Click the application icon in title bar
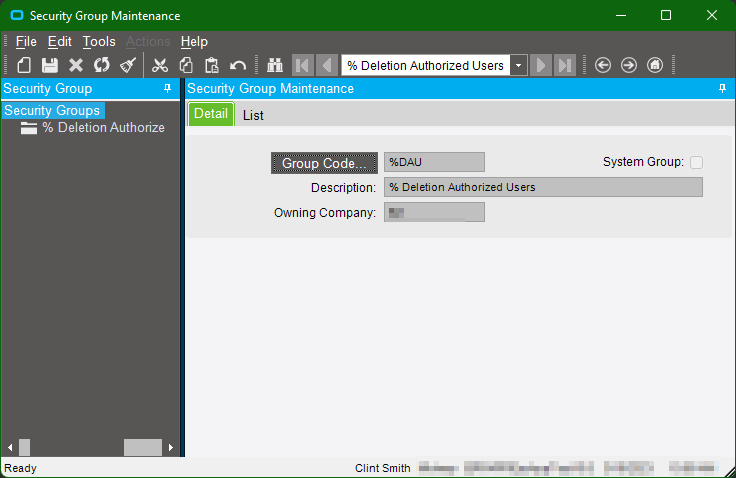 (x=17, y=15)
